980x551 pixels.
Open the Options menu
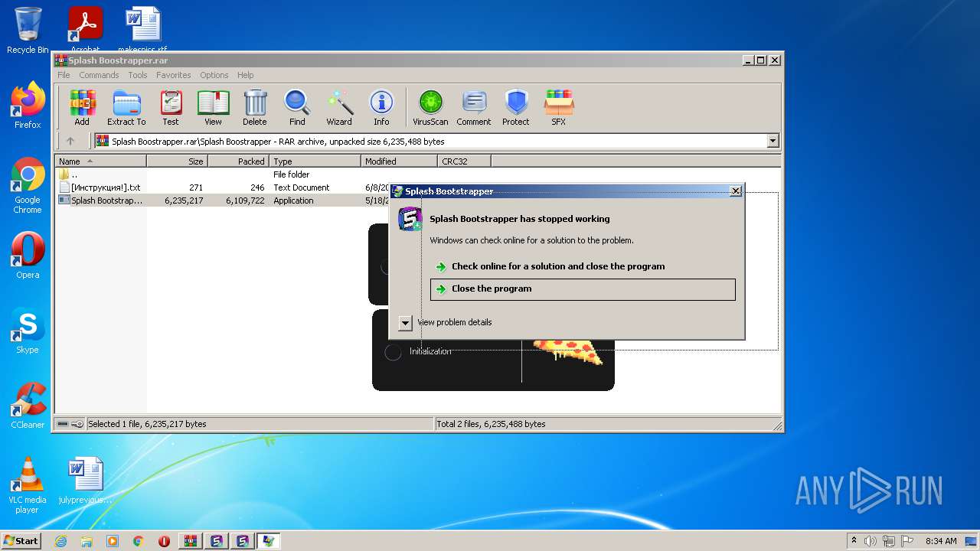[x=214, y=75]
